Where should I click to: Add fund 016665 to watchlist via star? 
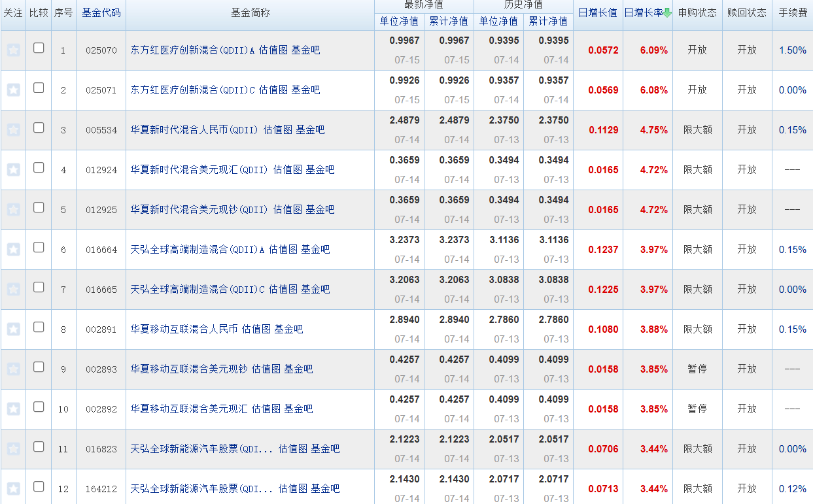coord(13,290)
